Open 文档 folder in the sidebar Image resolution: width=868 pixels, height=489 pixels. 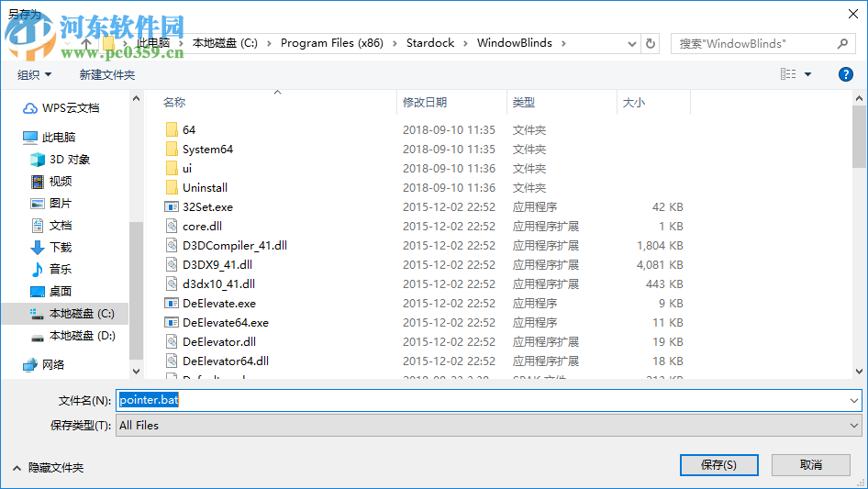[51, 226]
